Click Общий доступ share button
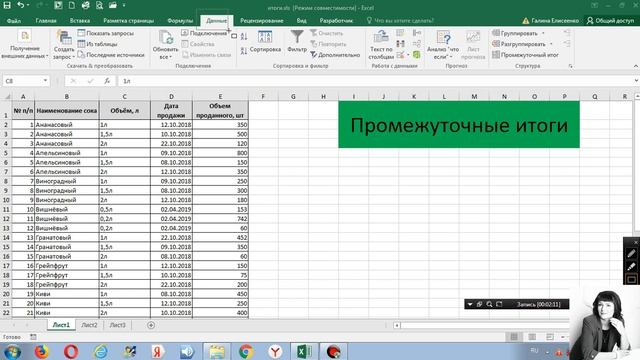Viewport: 640px width, 360px height. click(610, 20)
